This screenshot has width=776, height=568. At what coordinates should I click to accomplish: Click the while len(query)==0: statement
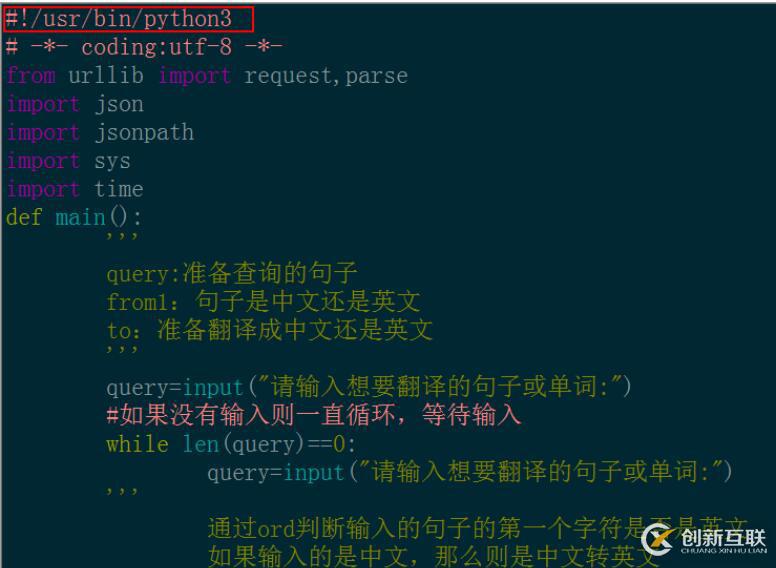click(x=231, y=444)
